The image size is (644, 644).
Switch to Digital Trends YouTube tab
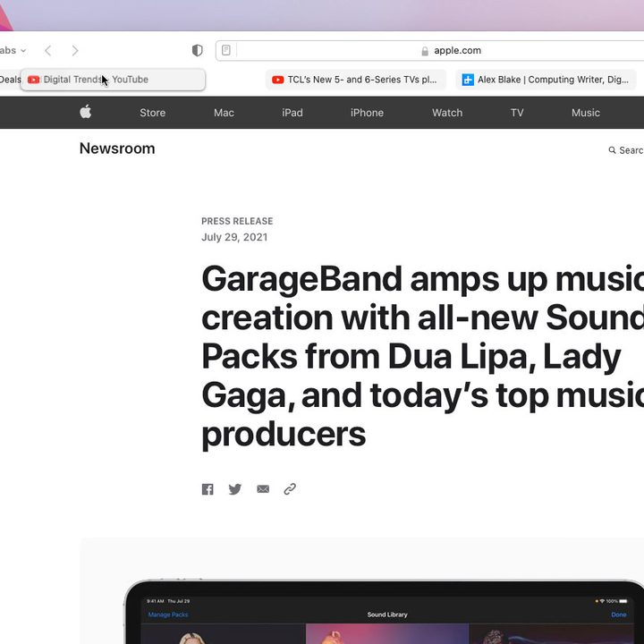coord(113,80)
